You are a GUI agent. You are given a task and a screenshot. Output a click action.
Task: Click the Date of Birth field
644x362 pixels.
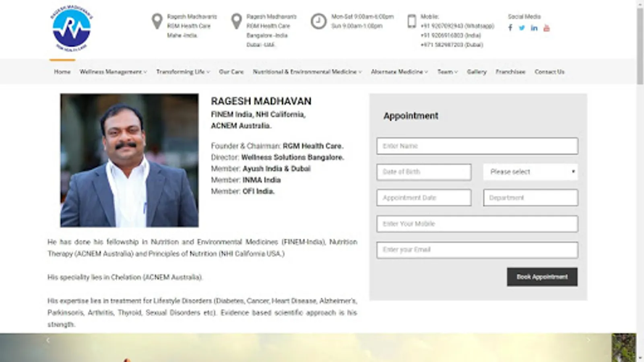(x=424, y=172)
